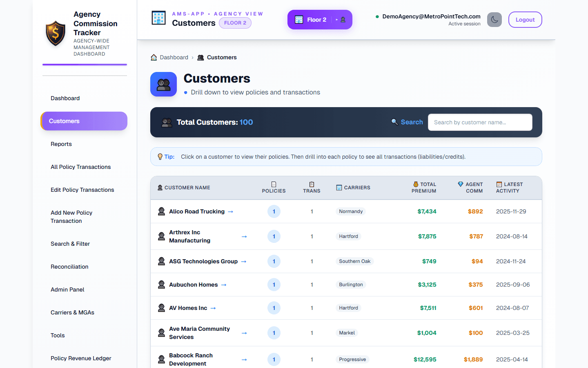The height and width of the screenshot is (368, 588).
Task: Toggle dark mode with the moon icon
Action: pyautogui.click(x=494, y=19)
